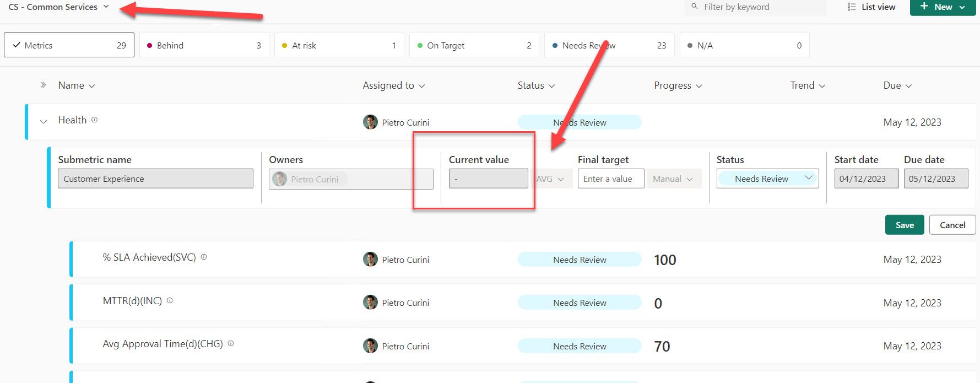Click the Save button

[x=905, y=225]
